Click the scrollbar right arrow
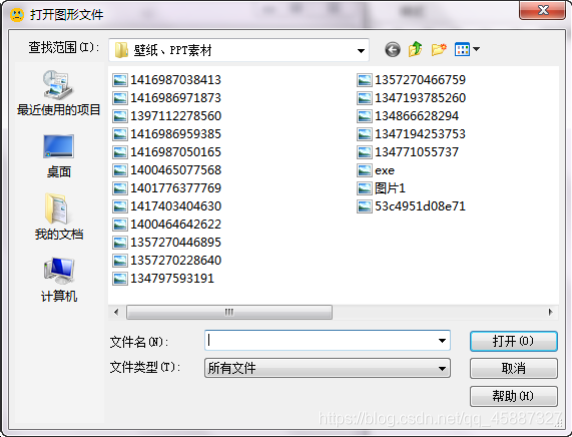Viewport: 572px width, 437px height. coord(550,312)
